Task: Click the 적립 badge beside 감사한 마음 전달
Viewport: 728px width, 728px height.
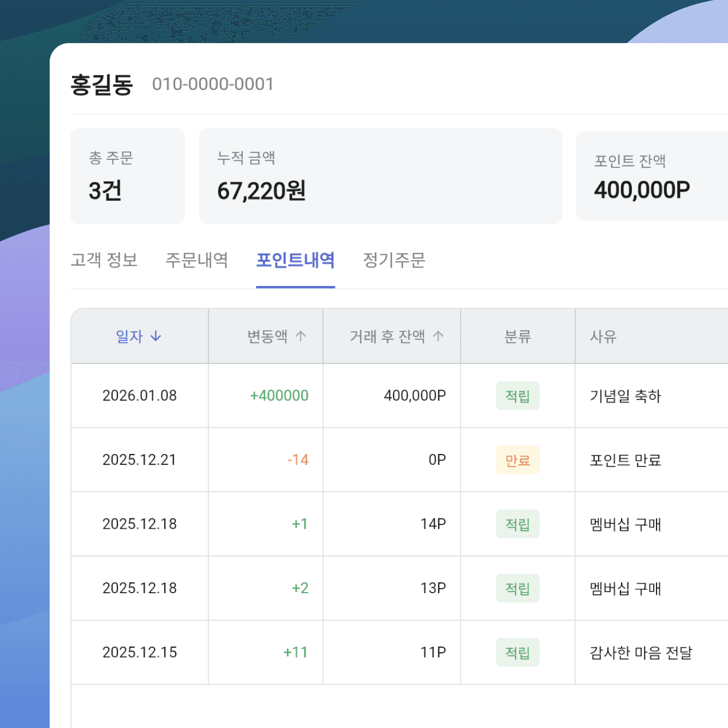Action: (x=517, y=652)
